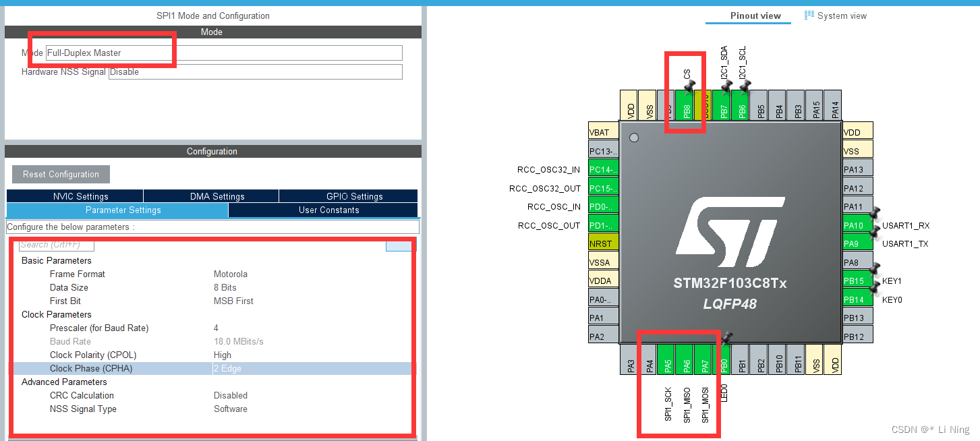The image size is (980, 441).
Task: Change Clock Phase (CPHA) value 2 Edge
Action: [x=228, y=368]
